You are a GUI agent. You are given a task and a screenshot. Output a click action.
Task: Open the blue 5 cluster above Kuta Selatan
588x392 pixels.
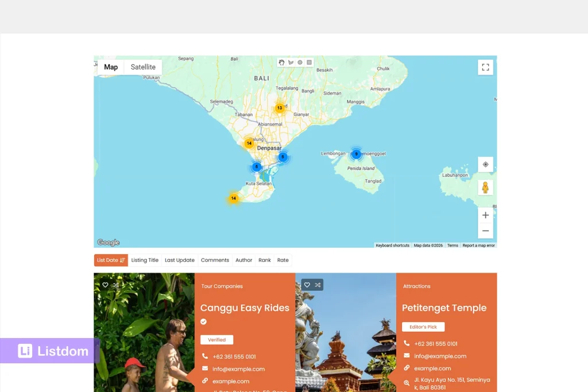[x=257, y=167]
